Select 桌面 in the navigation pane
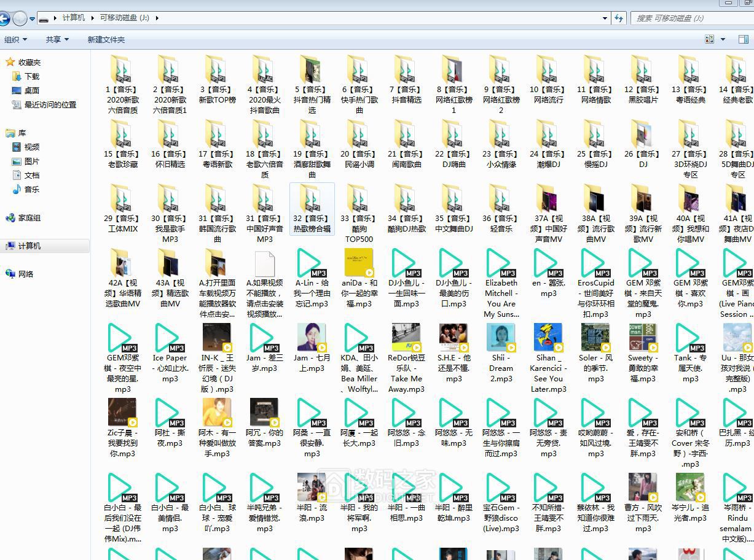The height and width of the screenshot is (560, 754). [x=31, y=91]
